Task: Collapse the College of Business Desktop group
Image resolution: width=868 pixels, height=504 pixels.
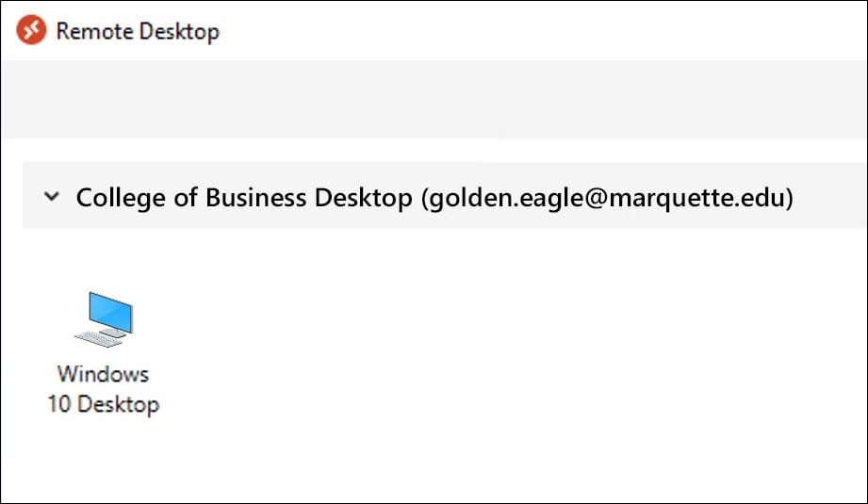Action: pos(53,198)
